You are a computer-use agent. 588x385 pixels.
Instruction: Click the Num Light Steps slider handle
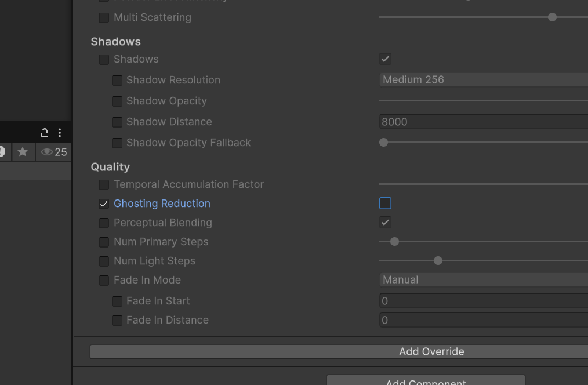438,261
